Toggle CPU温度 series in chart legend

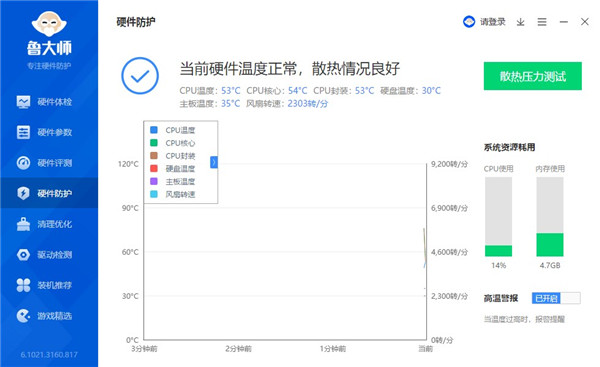(173, 130)
